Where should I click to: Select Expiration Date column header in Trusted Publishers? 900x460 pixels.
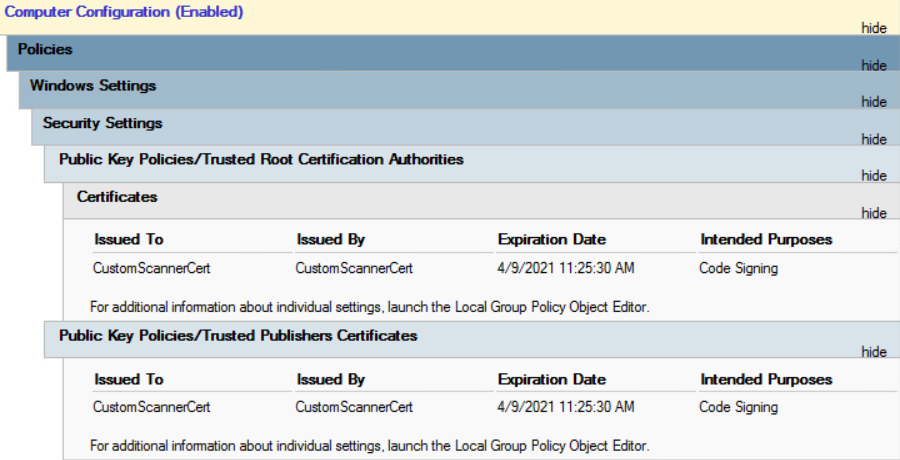coord(552,380)
